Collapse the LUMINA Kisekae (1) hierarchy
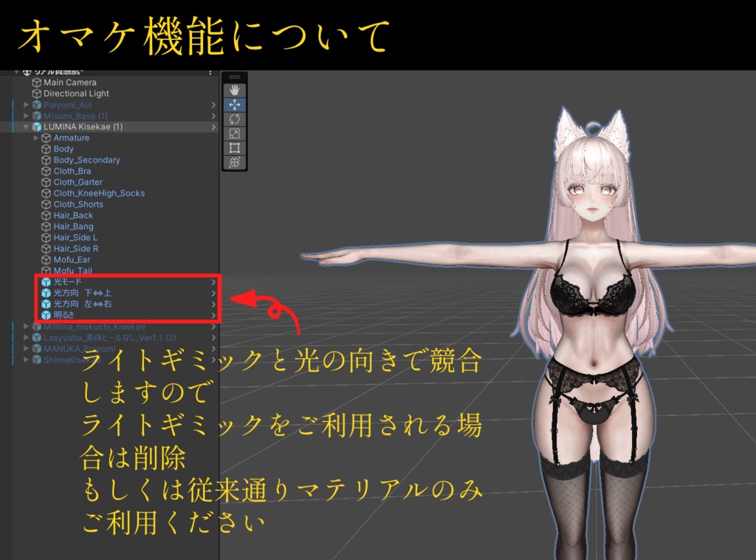 click(x=27, y=126)
